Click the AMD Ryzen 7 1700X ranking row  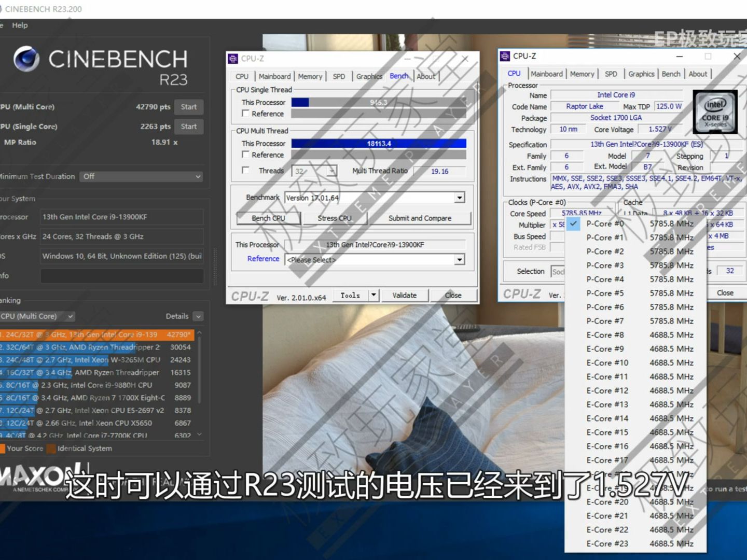pyautogui.click(x=97, y=398)
